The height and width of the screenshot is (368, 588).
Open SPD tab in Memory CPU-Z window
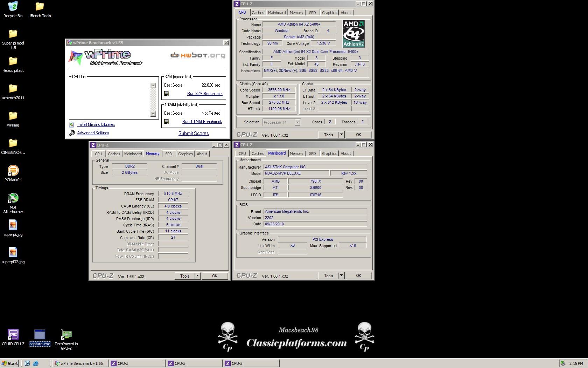tap(168, 154)
